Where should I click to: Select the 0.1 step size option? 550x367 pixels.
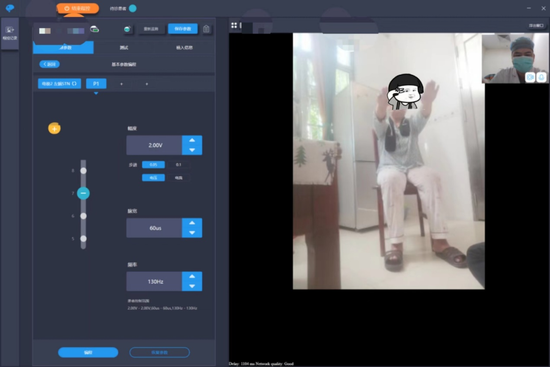(179, 165)
